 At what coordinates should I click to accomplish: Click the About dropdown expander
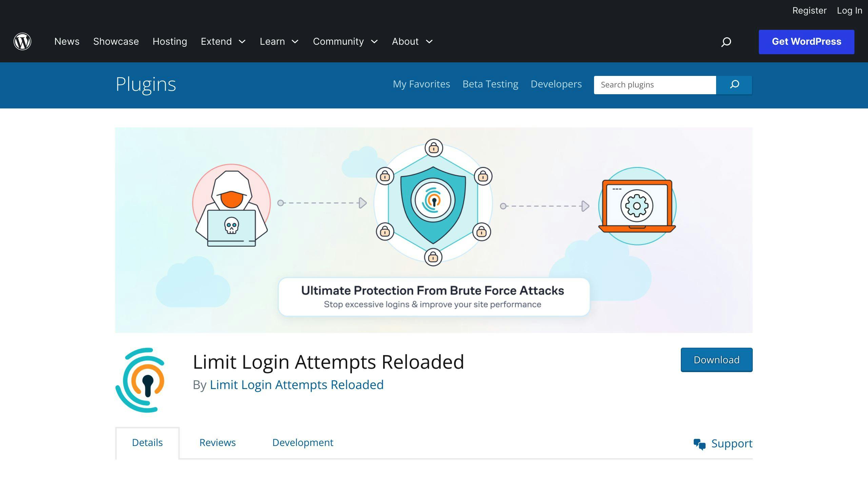pos(430,42)
